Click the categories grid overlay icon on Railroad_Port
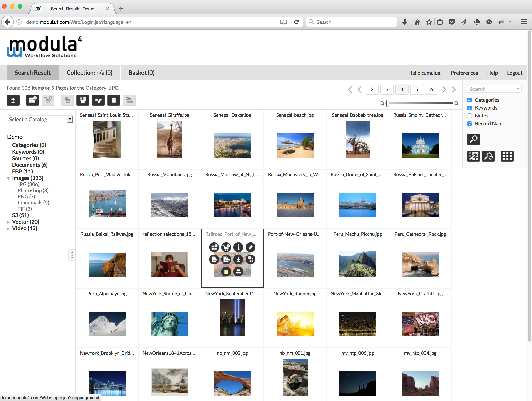 (x=251, y=259)
